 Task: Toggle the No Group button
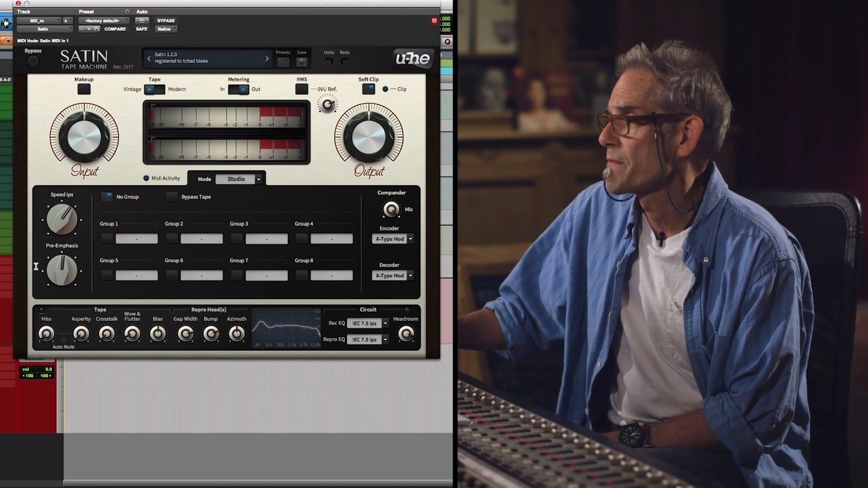coord(107,197)
